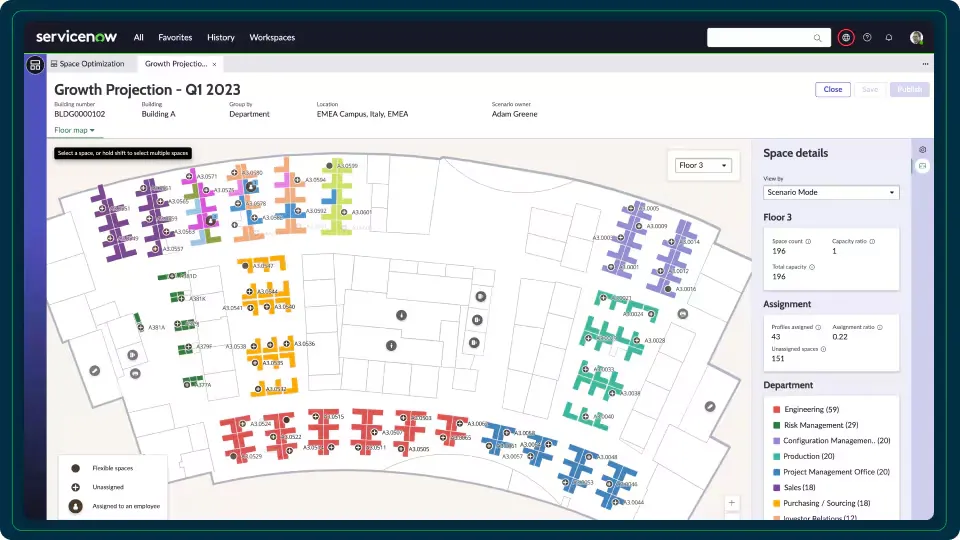
Task: Click the user avatar picture
Action: coord(916,37)
